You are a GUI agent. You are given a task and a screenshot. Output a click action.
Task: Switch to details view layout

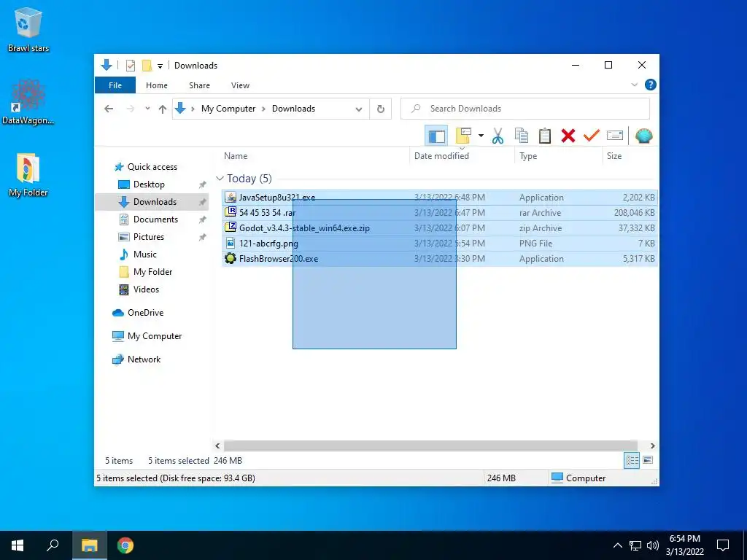(632, 461)
